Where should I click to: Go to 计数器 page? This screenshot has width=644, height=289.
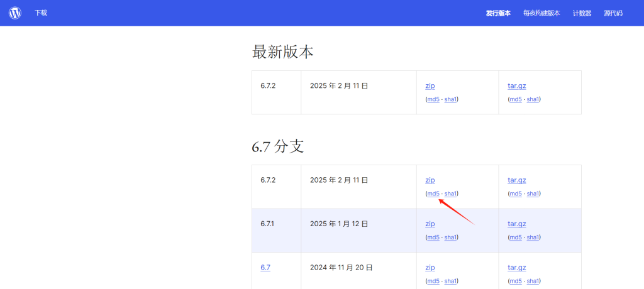582,13
